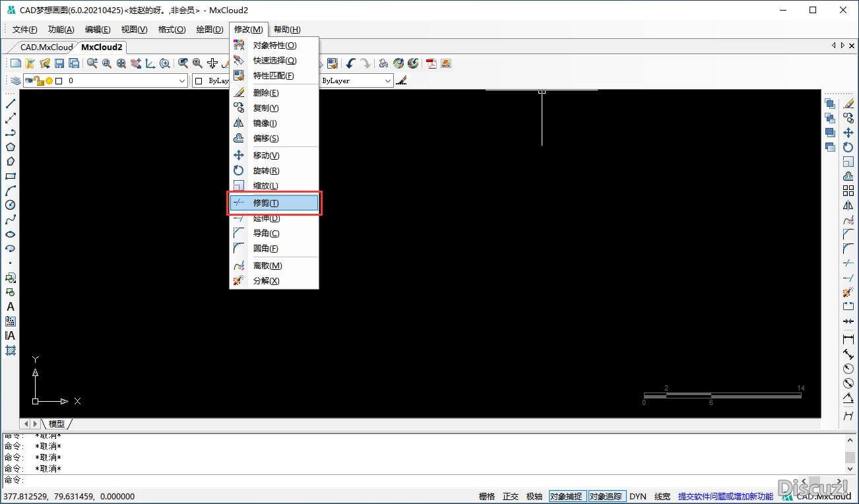Select the Spline curve tool
The width and height of the screenshot is (859, 504).
click(x=11, y=220)
